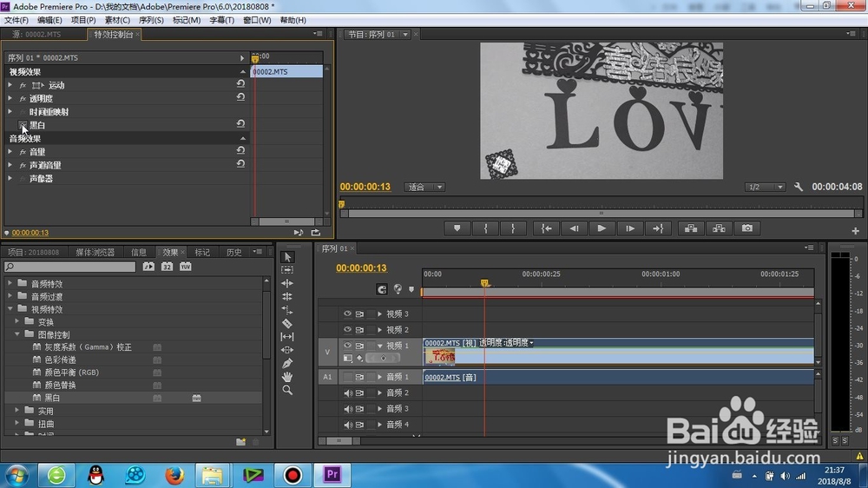Select the Hand tool

pyautogui.click(x=286, y=377)
